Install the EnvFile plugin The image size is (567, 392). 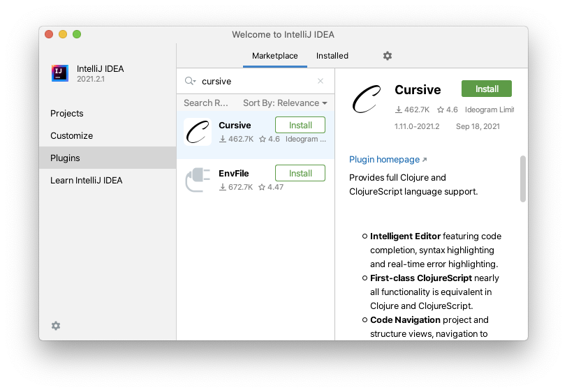tap(300, 173)
